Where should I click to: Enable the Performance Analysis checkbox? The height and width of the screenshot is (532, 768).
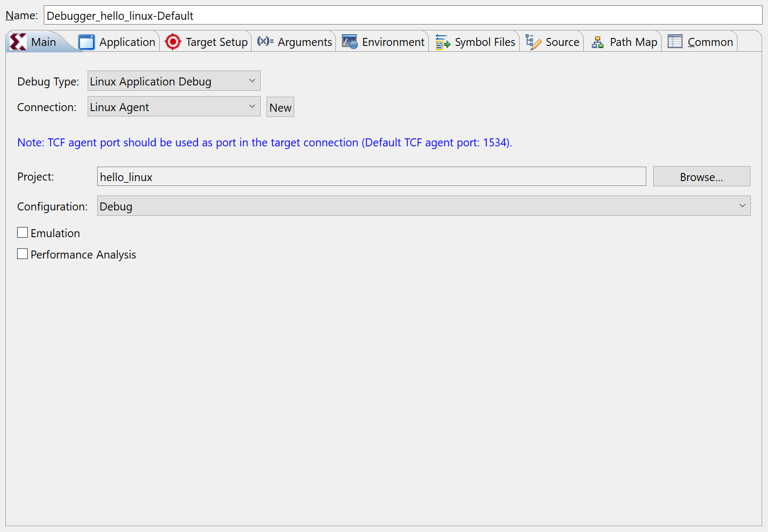point(22,254)
